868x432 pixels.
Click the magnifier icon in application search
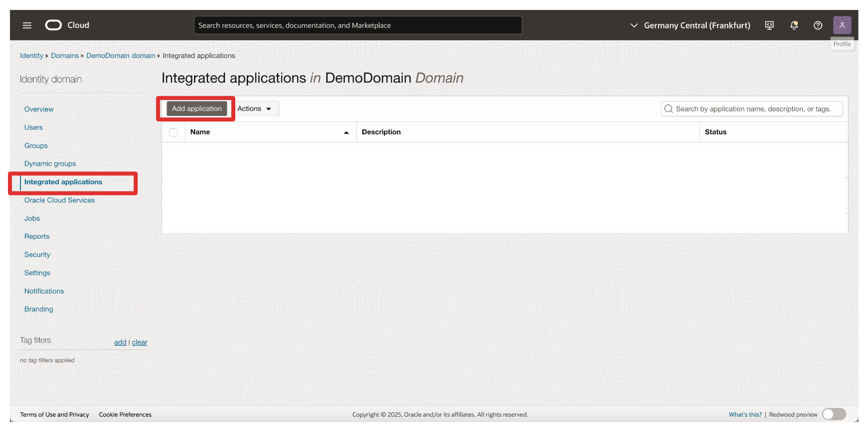coord(669,109)
